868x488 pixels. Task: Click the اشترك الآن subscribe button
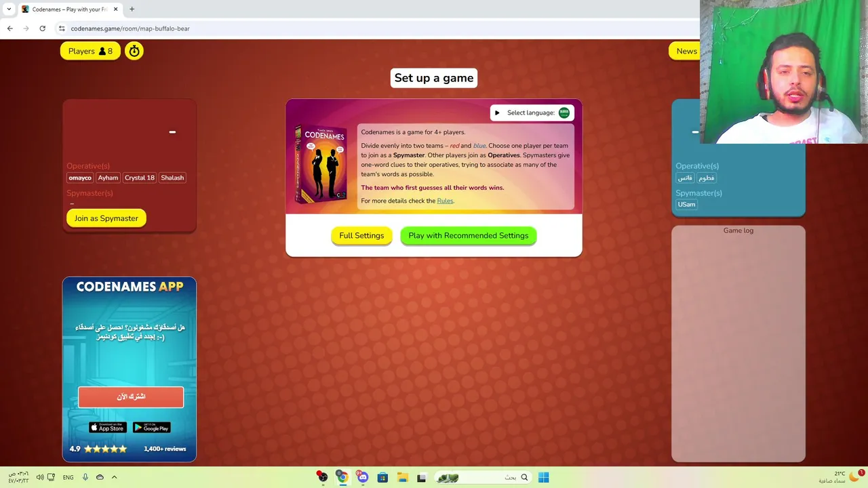coord(131,396)
